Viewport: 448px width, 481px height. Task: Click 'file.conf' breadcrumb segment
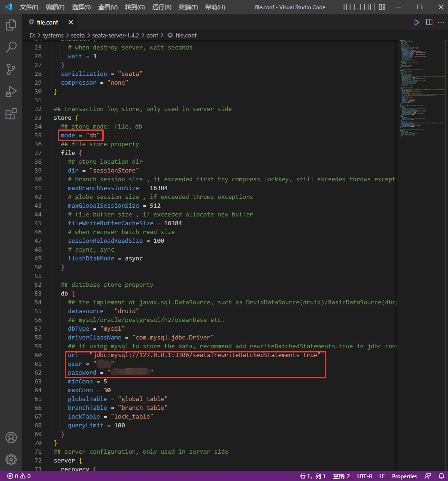point(186,35)
